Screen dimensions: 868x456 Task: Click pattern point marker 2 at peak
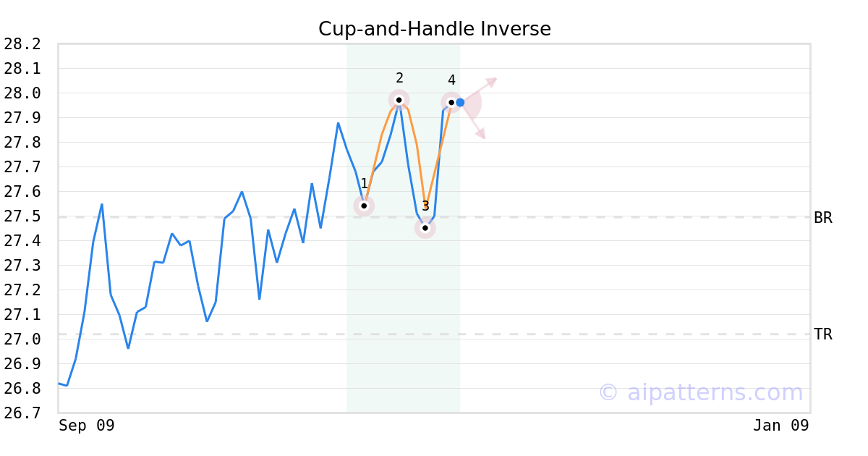pos(399,100)
